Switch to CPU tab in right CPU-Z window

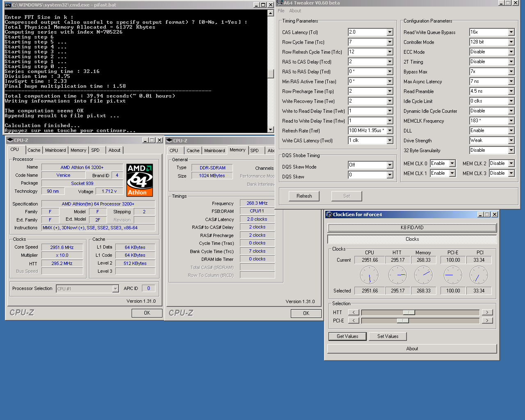pos(174,151)
